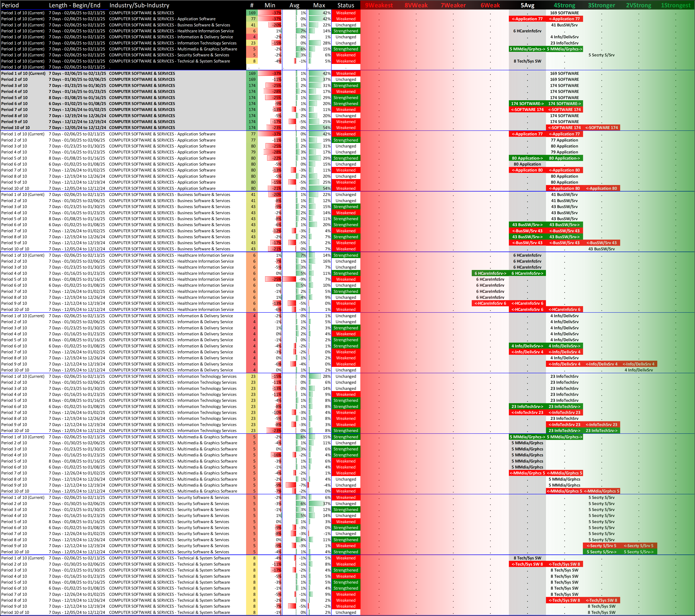Click the Status column header
Image resolution: width=695 pixels, height=616 pixels.
[346, 5]
